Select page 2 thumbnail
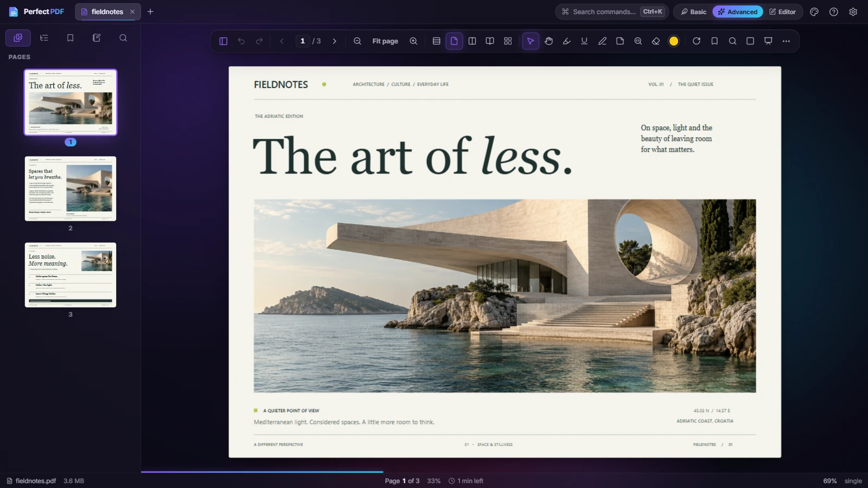 pyautogui.click(x=71, y=189)
